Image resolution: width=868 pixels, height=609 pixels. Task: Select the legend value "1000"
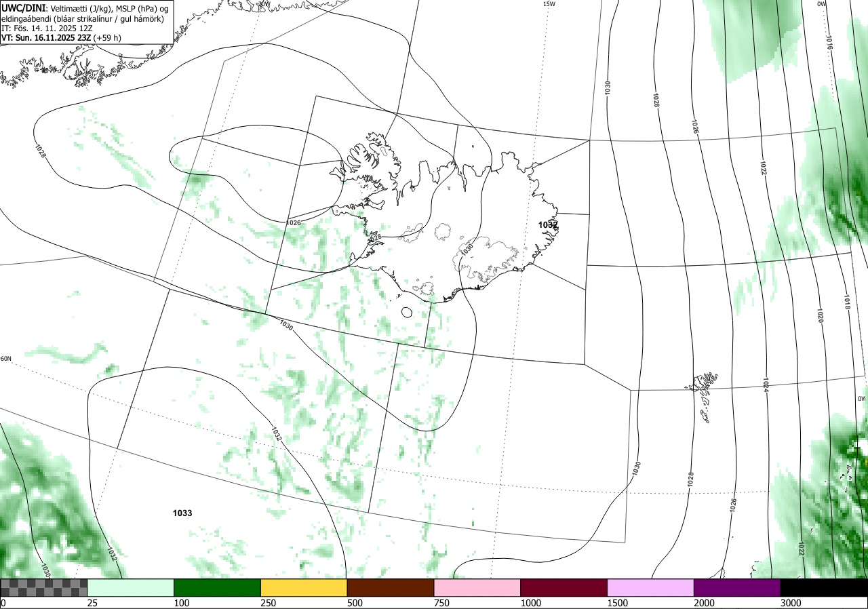pos(532,603)
